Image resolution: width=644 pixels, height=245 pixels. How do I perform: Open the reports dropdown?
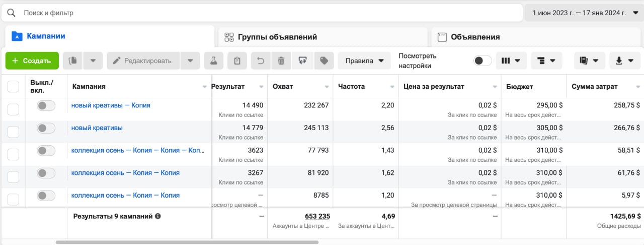click(x=589, y=60)
